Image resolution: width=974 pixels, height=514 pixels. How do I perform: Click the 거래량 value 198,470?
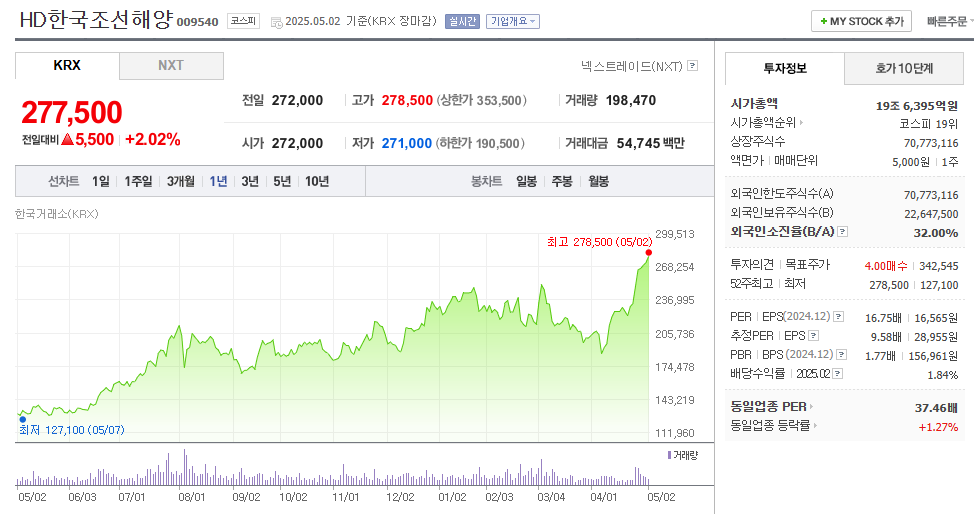(630, 101)
